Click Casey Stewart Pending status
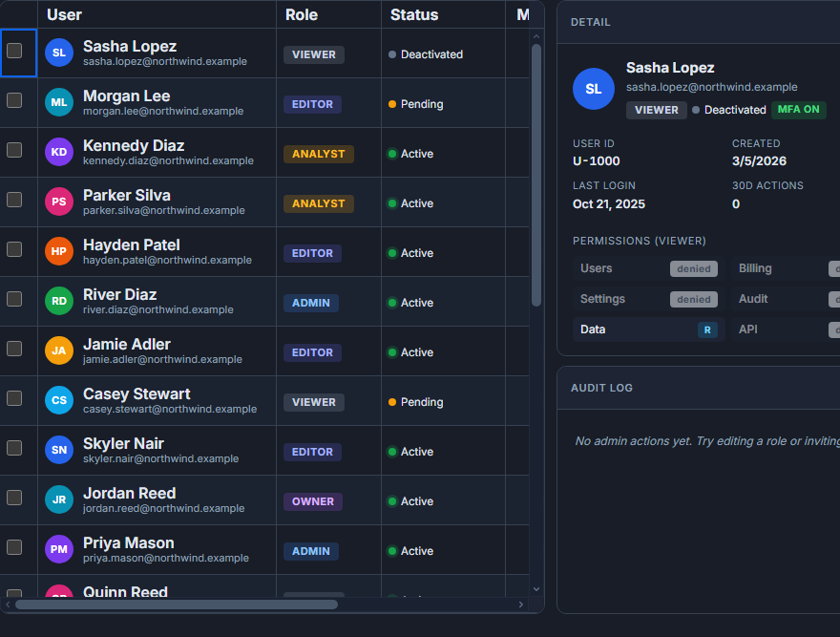Image resolution: width=840 pixels, height=637 pixels. pyautogui.click(x=416, y=402)
